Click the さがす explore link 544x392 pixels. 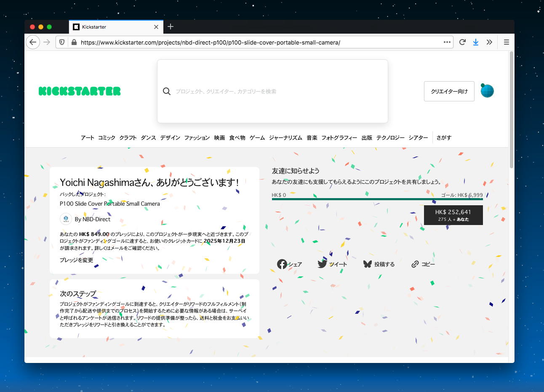444,138
